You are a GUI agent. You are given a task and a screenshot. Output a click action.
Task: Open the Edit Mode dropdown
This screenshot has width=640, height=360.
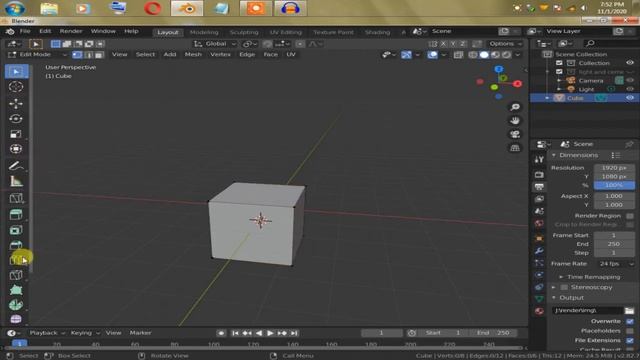(37, 54)
